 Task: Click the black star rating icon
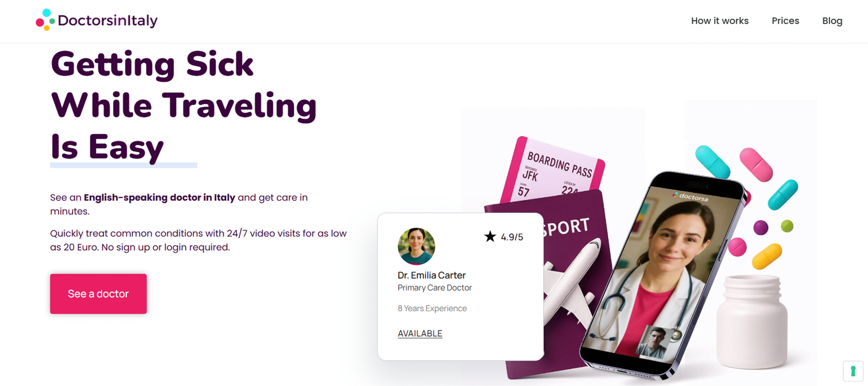click(x=490, y=236)
